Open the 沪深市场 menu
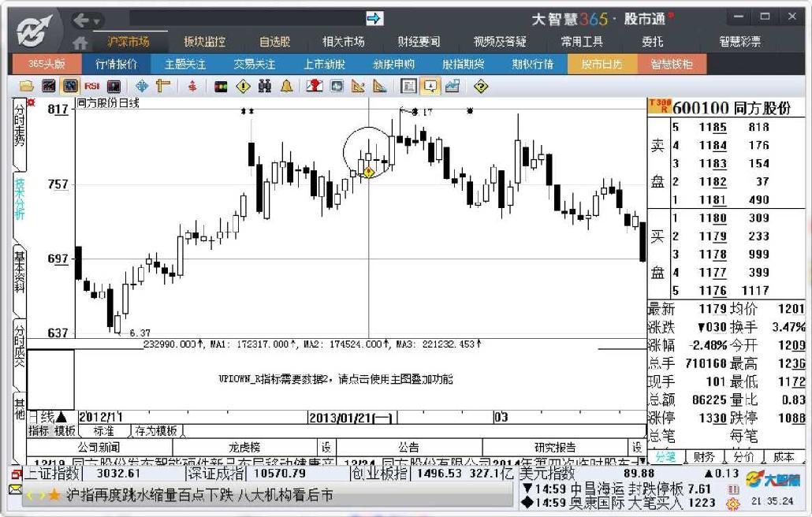 pos(129,42)
